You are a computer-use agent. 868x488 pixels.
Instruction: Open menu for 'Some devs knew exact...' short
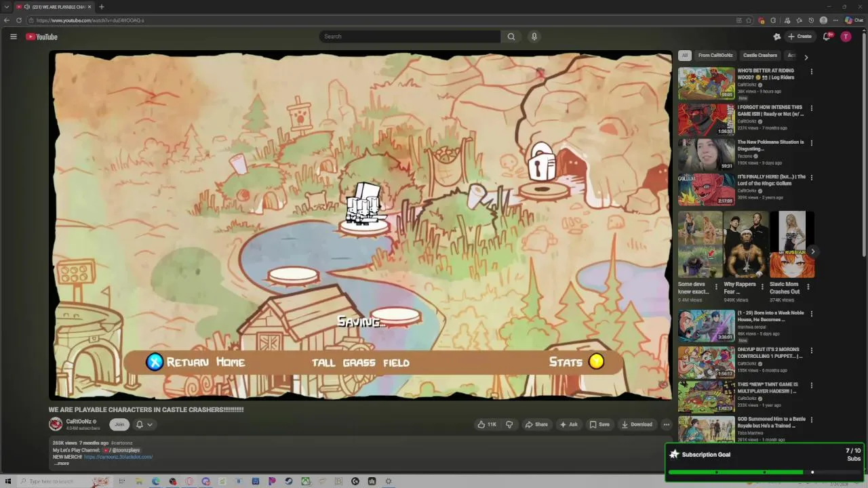(x=716, y=287)
